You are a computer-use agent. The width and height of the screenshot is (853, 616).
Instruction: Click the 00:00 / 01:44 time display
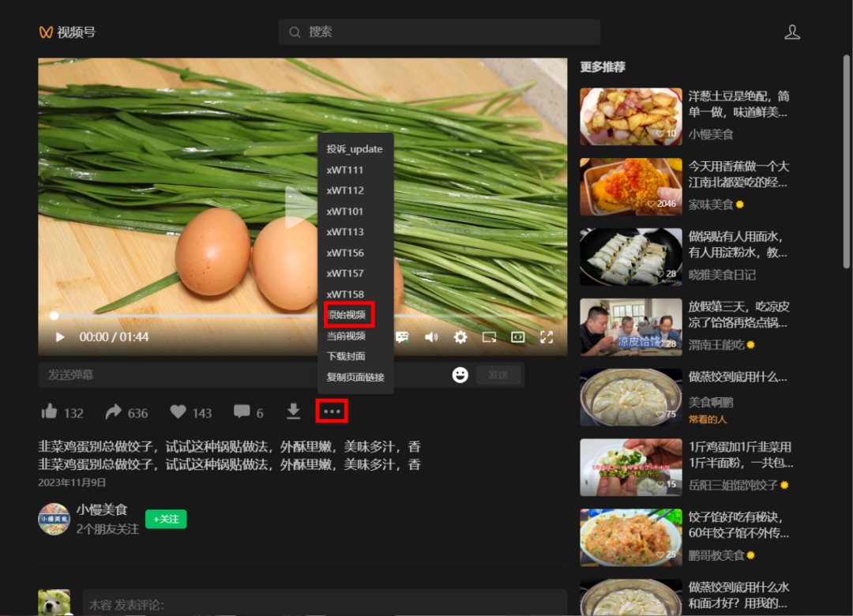click(x=114, y=337)
